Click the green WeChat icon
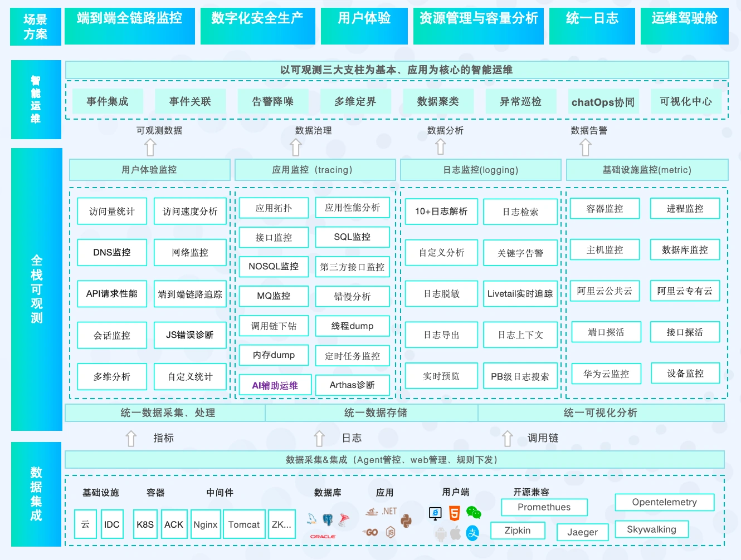Image resolution: width=741 pixels, height=560 pixels. click(474, 512)
